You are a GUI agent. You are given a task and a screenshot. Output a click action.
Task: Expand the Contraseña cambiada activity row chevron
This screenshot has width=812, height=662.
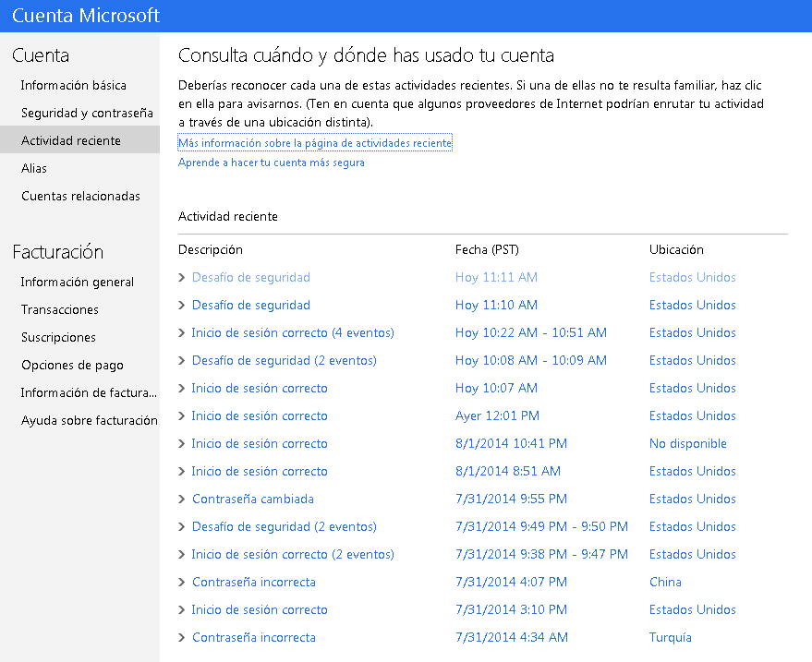pos(181,499)
